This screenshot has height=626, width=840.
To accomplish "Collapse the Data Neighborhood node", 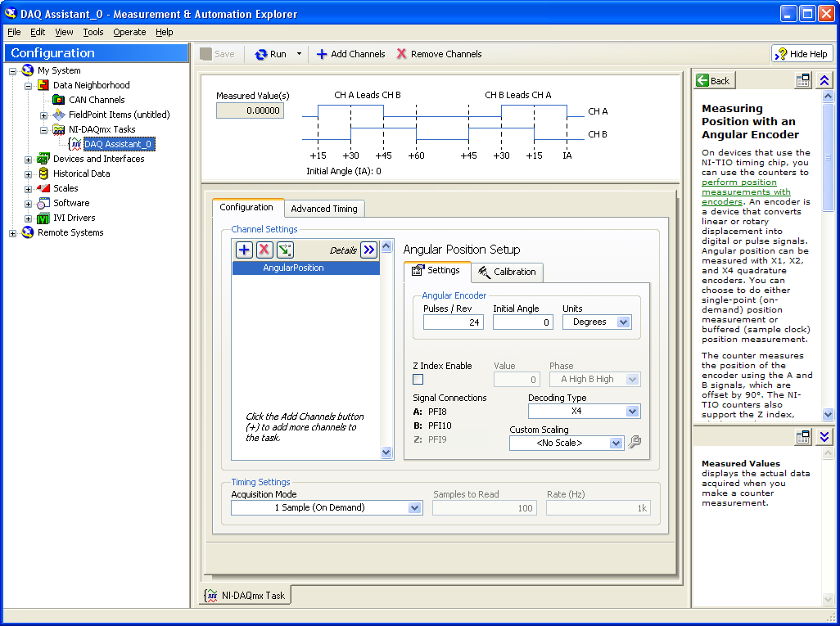I will (x=28, y=86).
